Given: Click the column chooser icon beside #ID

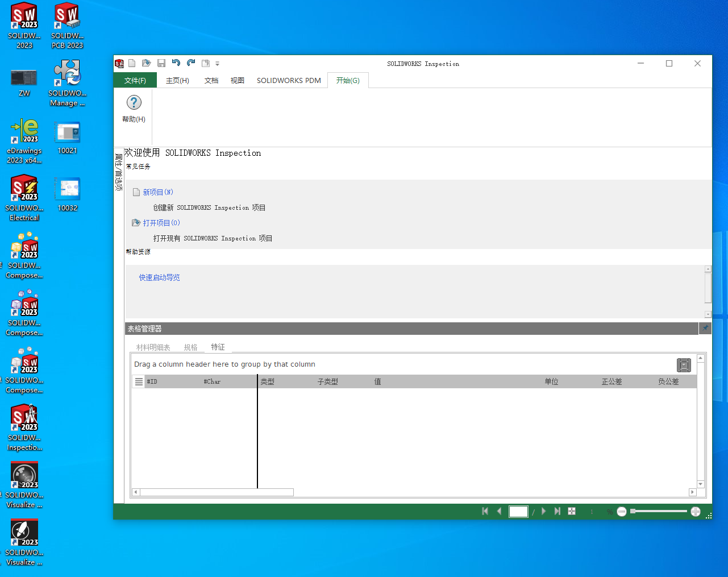Looking at the screenshot, I should tap(139, 381).
